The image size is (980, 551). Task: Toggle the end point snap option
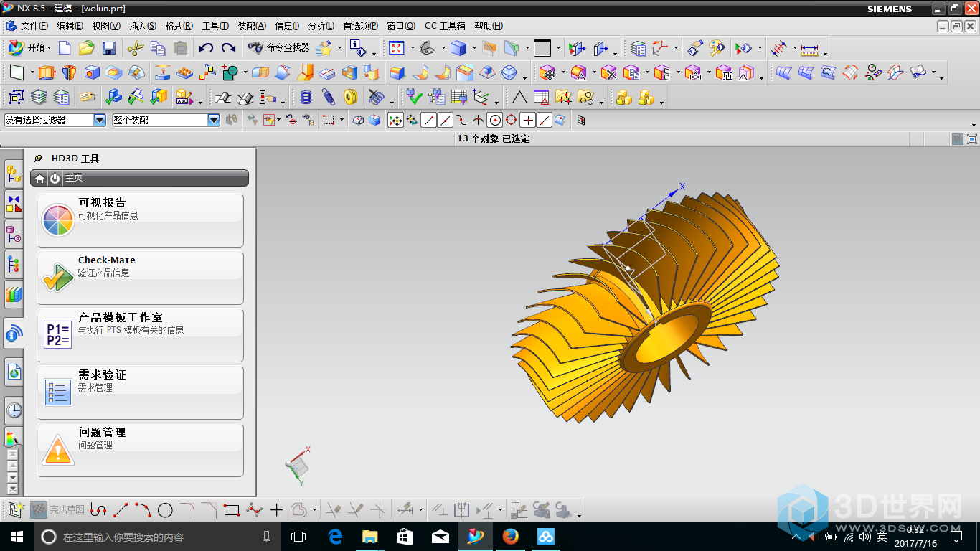coord(428,121)
